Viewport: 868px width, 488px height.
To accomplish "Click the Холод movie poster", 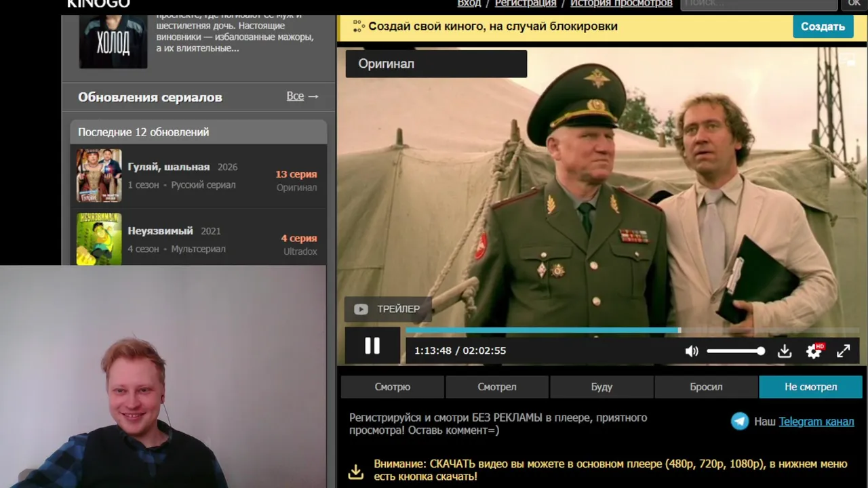I will tap(113, 41).
